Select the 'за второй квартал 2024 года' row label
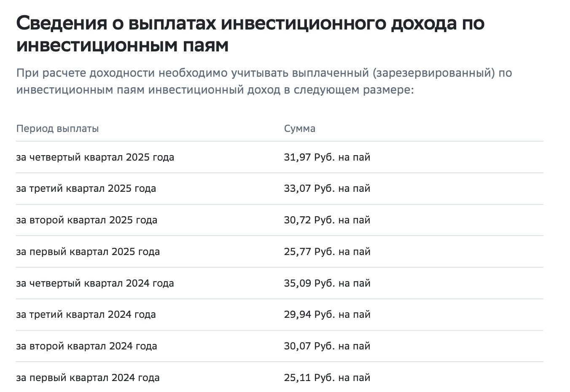Viewport: 570px width, 392px height. 86,346
